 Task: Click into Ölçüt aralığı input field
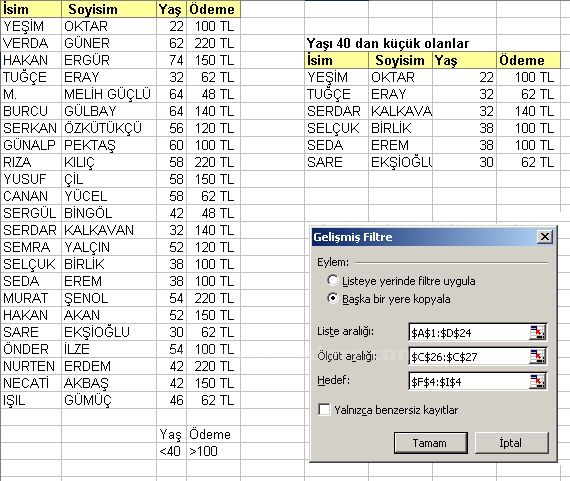[469, 357]
